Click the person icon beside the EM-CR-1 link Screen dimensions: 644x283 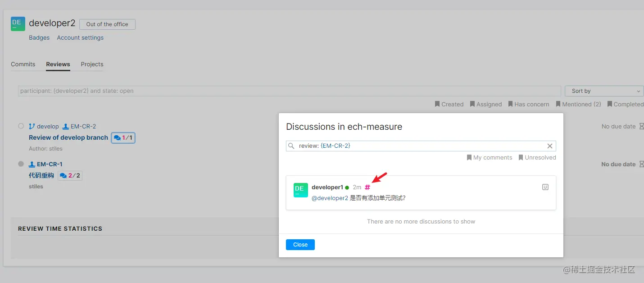tap(32, 164)
